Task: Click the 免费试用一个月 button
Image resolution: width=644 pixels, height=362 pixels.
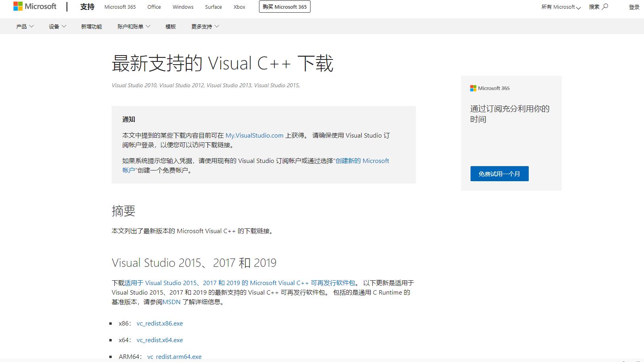Action: 499,174
